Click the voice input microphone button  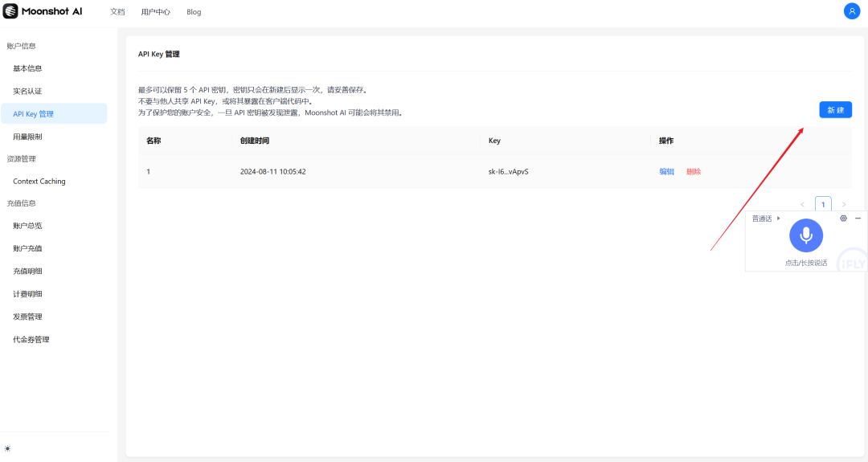[x=805, y=235]
